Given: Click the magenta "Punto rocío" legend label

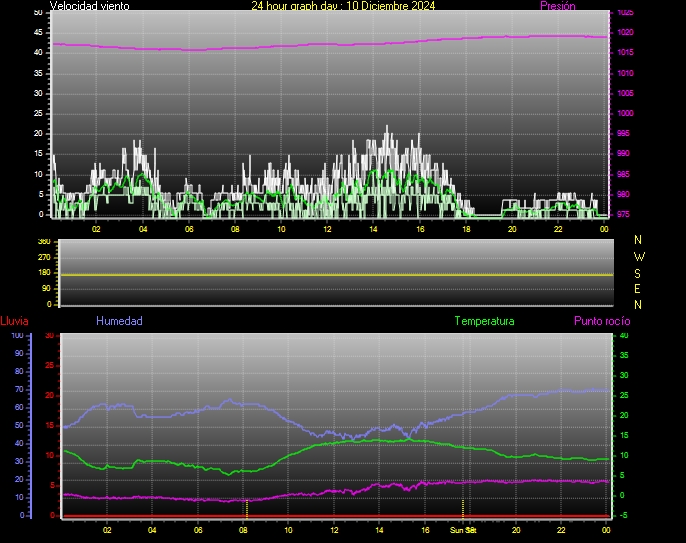Looking at the screenshot, I should (x=602, y=321).
